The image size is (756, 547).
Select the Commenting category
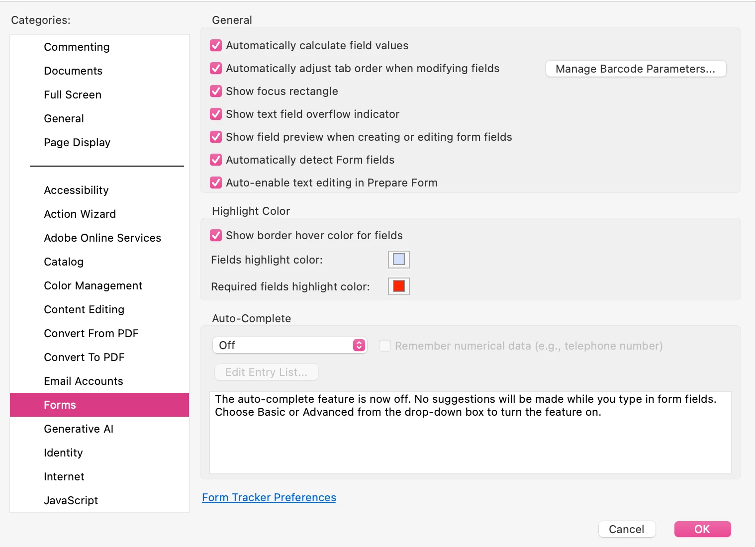point(77,47)
